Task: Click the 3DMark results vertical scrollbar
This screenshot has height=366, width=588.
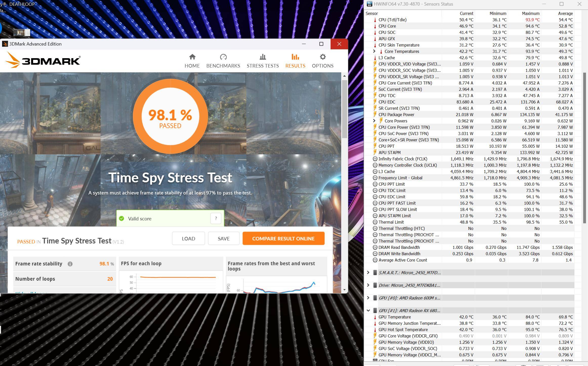Action: tap(344, 109)
